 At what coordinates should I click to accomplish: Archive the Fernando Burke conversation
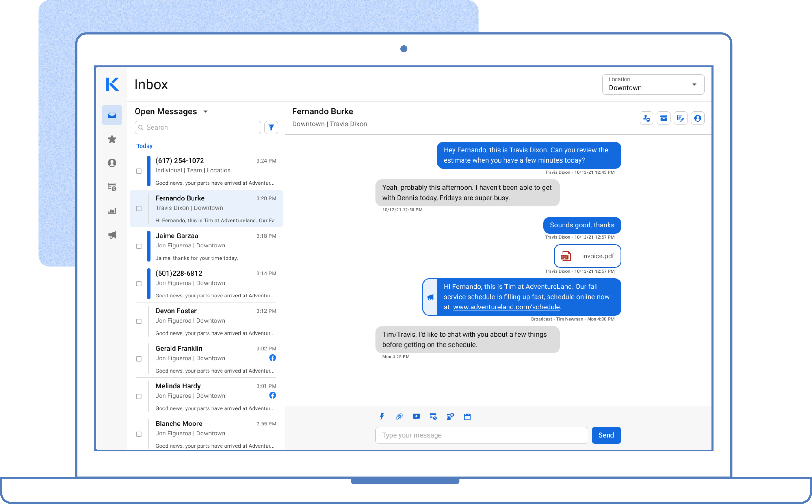tap(663, 118)
